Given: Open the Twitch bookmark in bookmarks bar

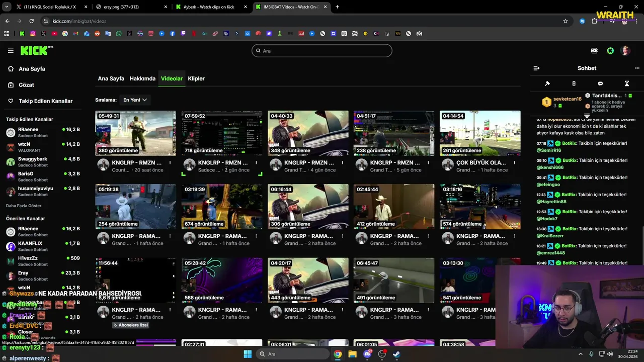Looking at the screenshot, I should pyautogui.click(x=183, y=34).
